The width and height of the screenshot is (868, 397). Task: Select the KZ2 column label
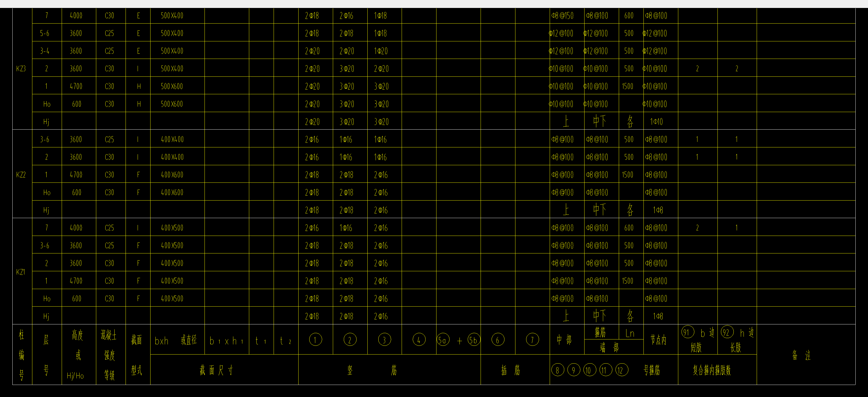pos(21,175)
